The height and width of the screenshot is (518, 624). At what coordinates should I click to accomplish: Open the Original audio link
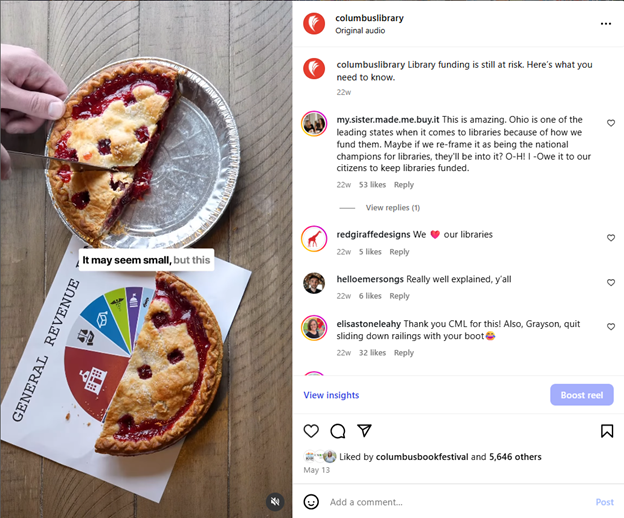point(360,31)
